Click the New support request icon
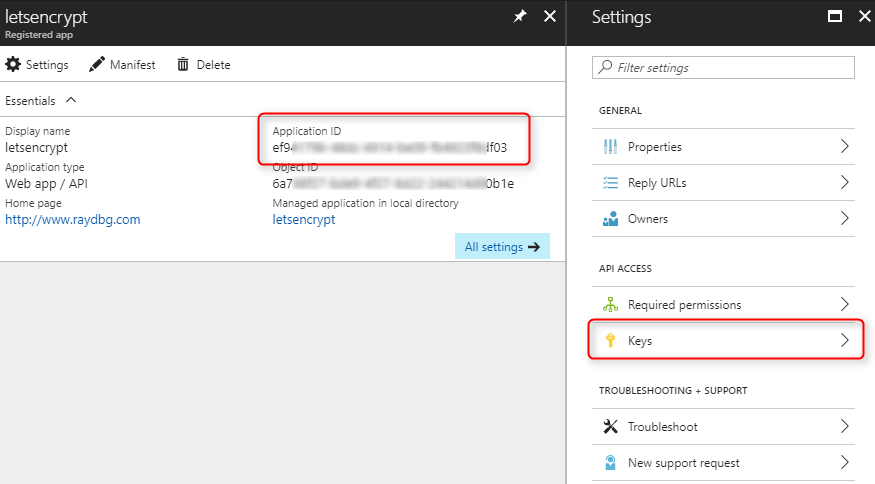 click(x=611, y=463)
